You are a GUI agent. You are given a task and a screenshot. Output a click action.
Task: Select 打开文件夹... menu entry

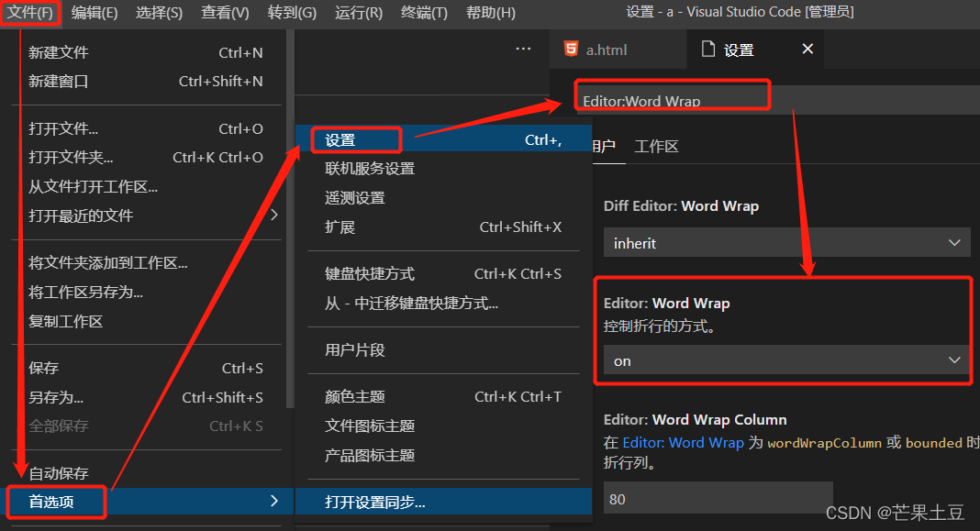[146, 158]
